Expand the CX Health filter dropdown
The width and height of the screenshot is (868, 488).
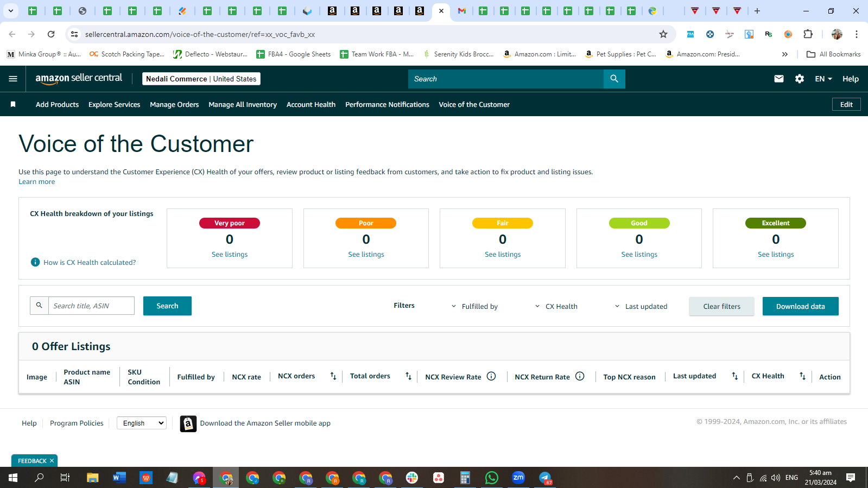(556, 306)
